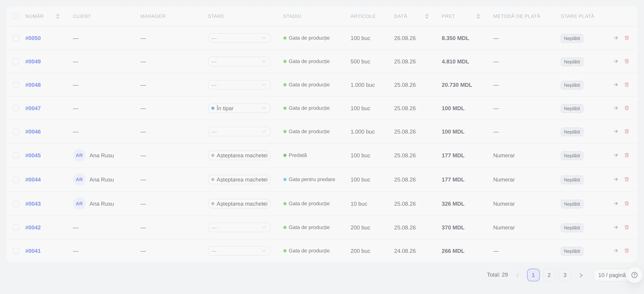
Task: Open the Stare dropdown for order #0050
Action: [239, 38]
